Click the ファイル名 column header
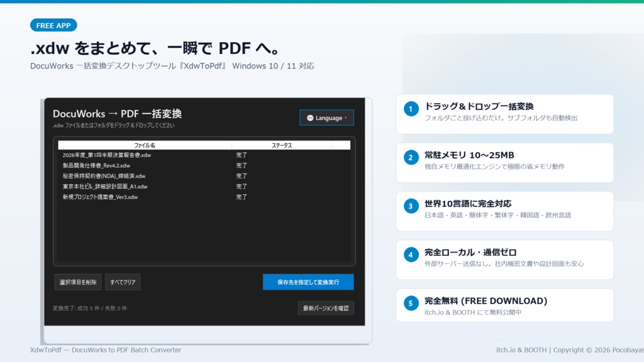Viewport: 644px width, 362px height. pyautogui.click(x=145, y=145)
